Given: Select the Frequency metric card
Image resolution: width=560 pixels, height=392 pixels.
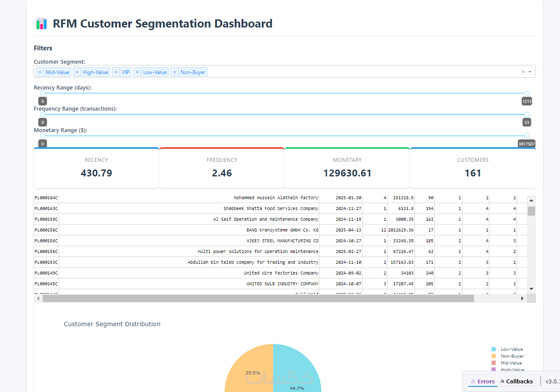Looking at the screenshot, I should (222, 168).
